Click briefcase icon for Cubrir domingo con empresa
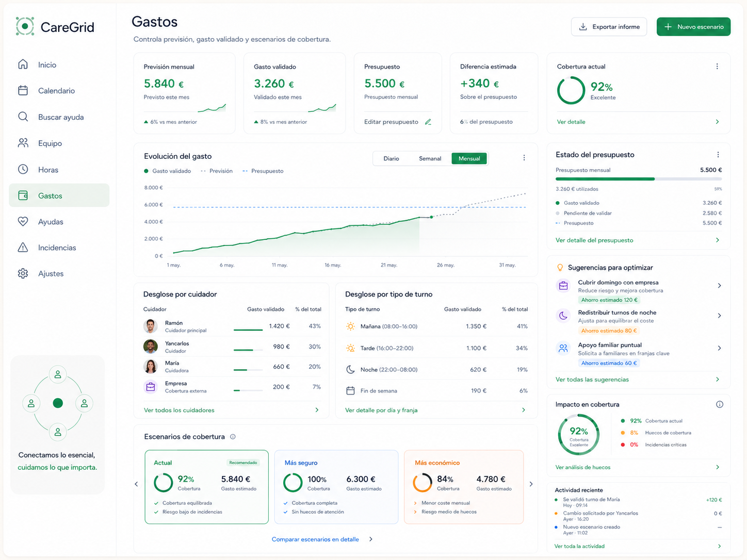 pyautogui.click(x=563, y=285)
